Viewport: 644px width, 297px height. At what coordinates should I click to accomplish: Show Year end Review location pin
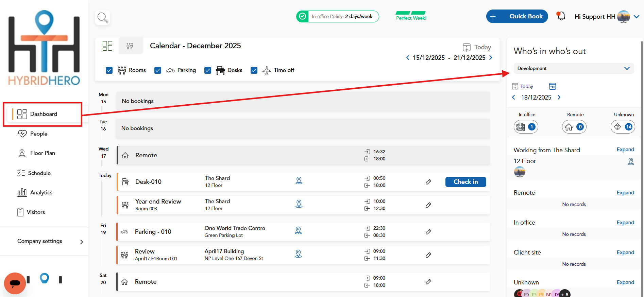[299, 204]
